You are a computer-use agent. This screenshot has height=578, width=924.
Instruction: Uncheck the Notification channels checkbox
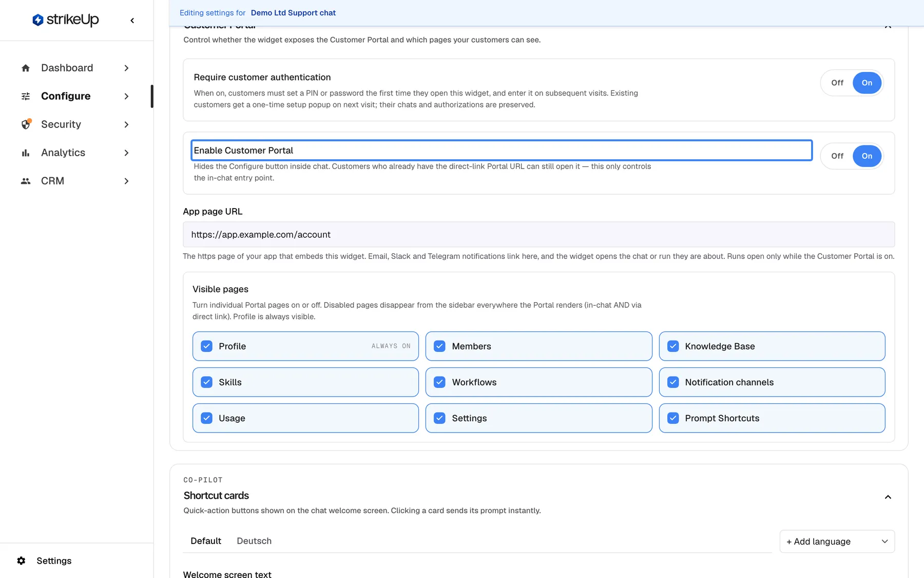pos(673,382)
